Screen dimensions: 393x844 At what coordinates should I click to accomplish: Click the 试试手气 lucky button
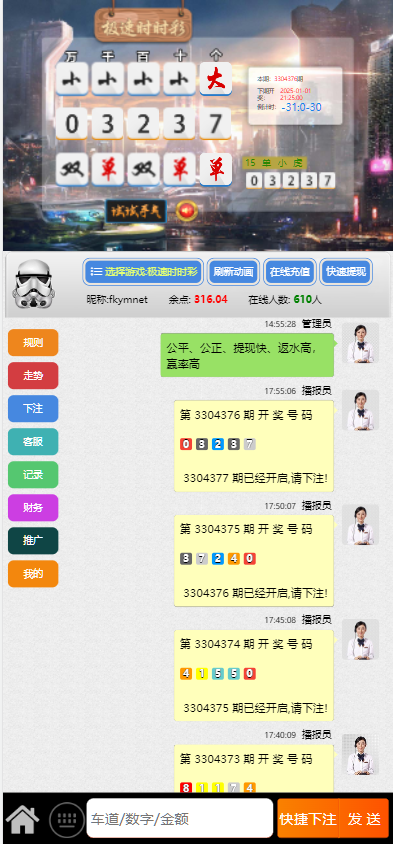pyautogui.click(x=136, y=212)
